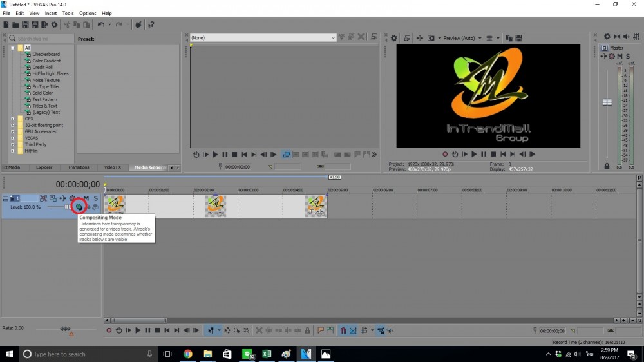
Task: Open the undo history dropdown arrow
Action: click(x=109, y=24)
